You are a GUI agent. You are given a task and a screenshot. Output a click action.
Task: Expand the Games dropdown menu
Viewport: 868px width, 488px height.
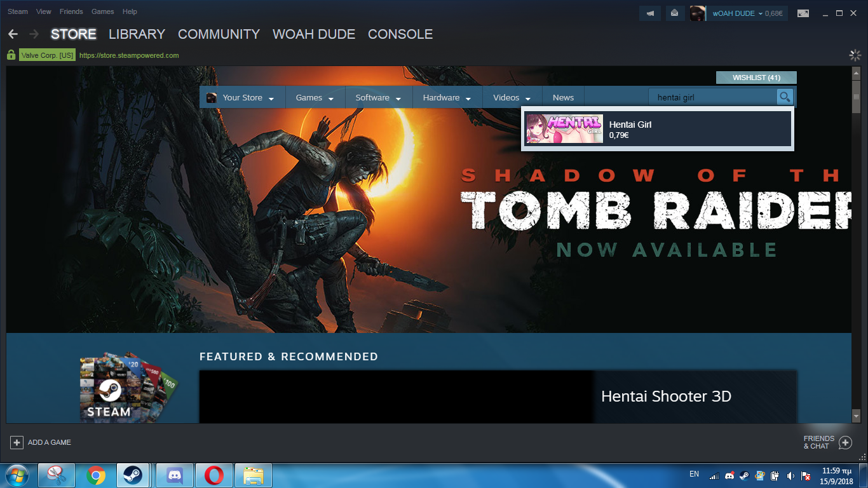click(x=314, y=98)
